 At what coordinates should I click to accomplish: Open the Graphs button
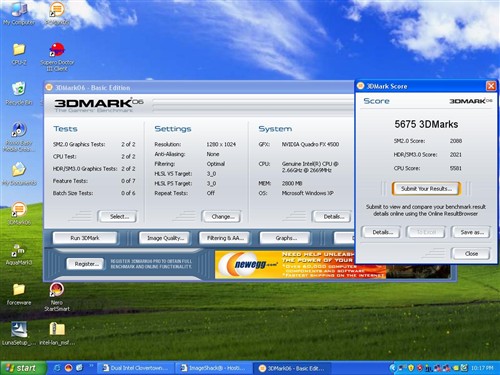pyautogui.click(x=285, y=238)
